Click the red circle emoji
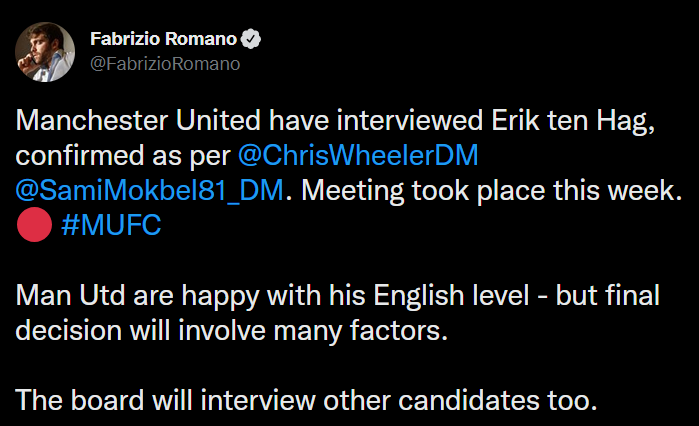The height and width of the screenshot is (426, 699). click(x=34, y=225)
